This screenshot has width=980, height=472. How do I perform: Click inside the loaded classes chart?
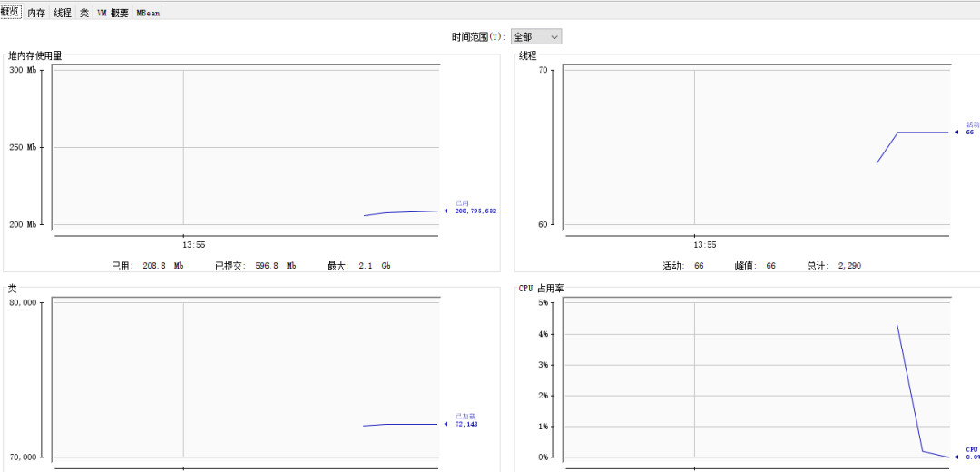point(246,381)
